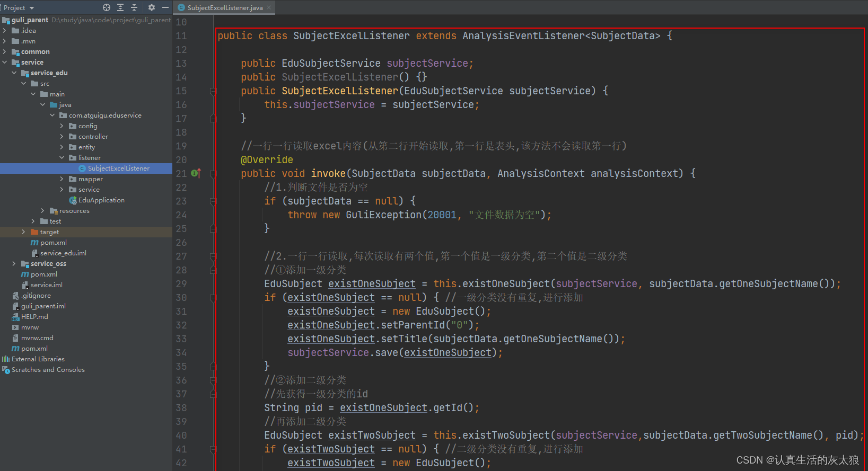This screenshot has width=868, height=471.
Task: Fold the constructor at line 15
Action: tap(213, 91)
